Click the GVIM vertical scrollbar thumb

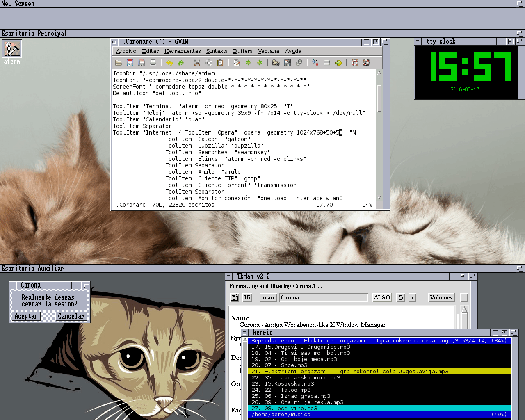pos(379,98)
